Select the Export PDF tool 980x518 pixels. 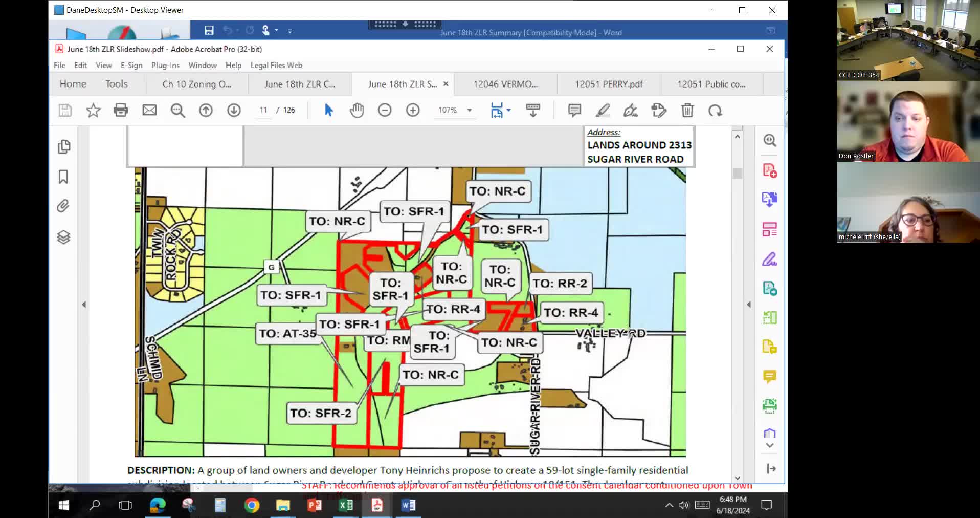(770, 199)
